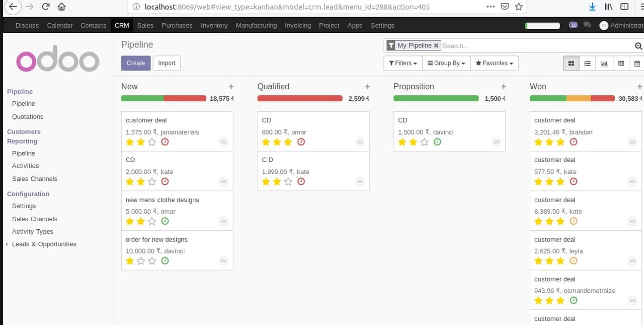
Task: Add a card in the Qualified column
Action: tap(367, 87)
